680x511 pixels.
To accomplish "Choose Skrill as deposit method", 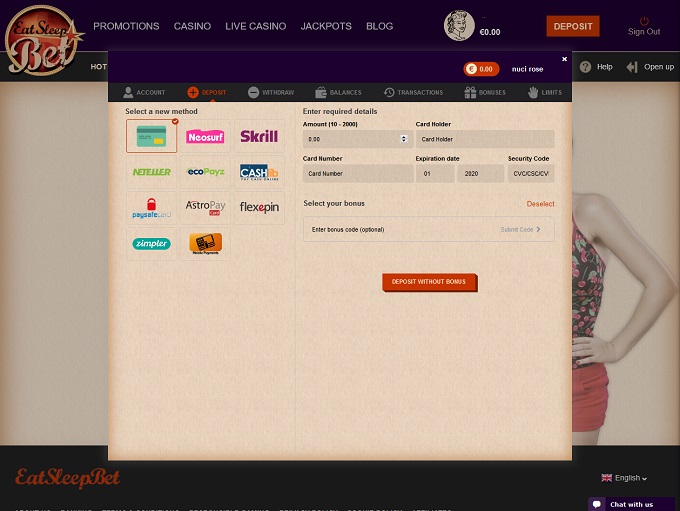I will [x=259, y=137].
